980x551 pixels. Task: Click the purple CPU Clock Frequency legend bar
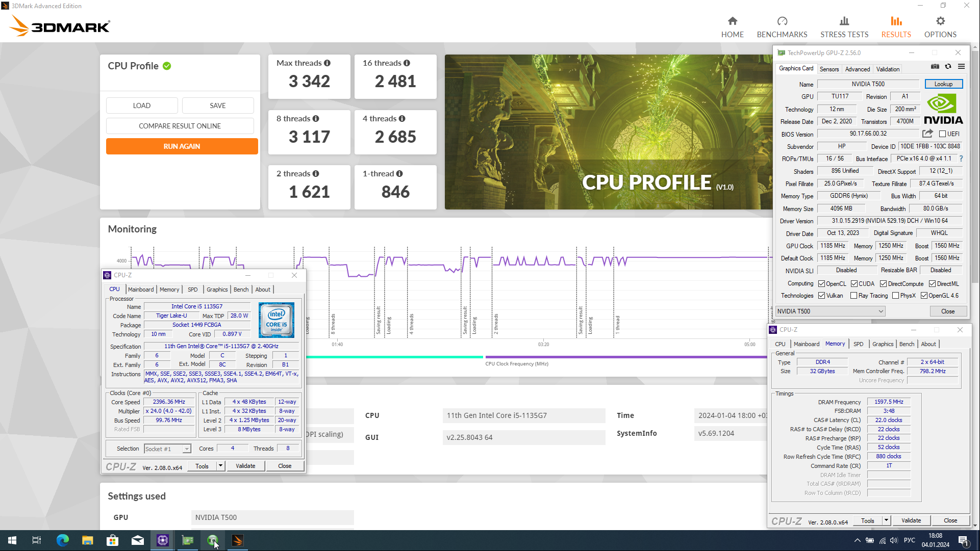tap(626, 357)
